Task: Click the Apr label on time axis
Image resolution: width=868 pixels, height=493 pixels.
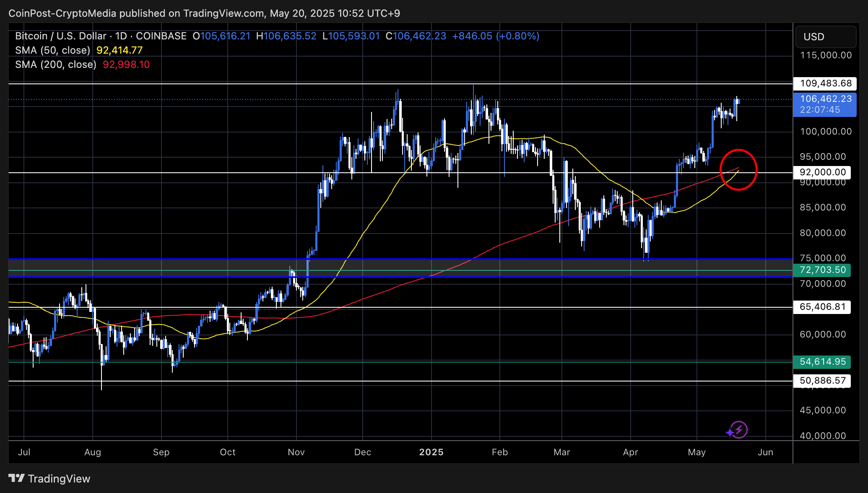Action: tap(631, 452)
